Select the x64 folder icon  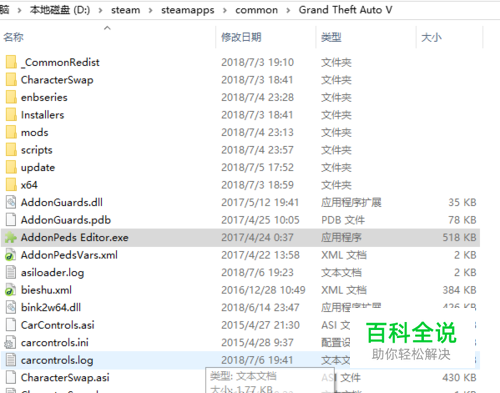11,185
